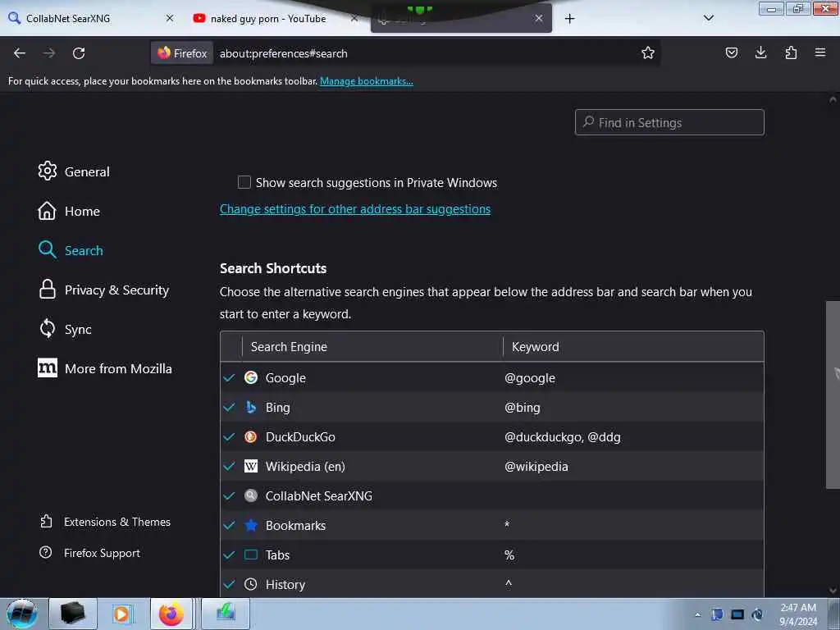This screenshot has height=630, width=840.
Task: Click the Firefox identity badge in address bar
Action: 182,53
